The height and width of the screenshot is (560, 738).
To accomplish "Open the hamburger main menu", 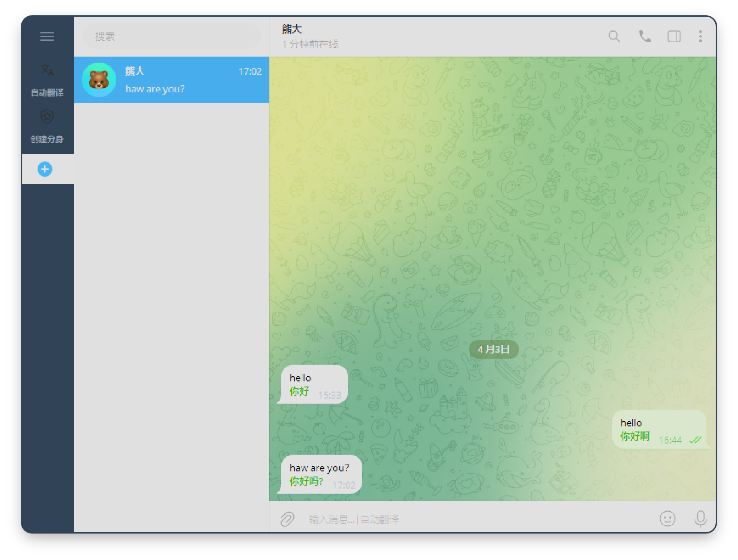I will coord(47,36).
